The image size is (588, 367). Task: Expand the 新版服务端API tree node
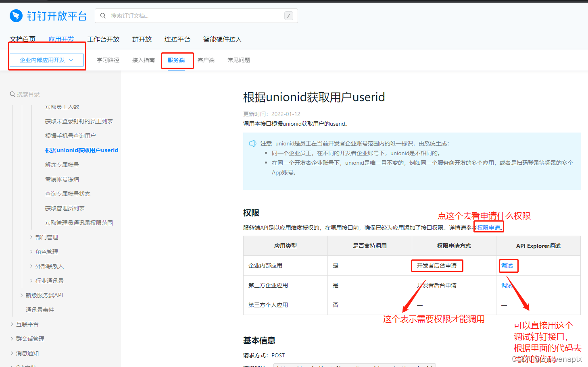click(22, 295)
